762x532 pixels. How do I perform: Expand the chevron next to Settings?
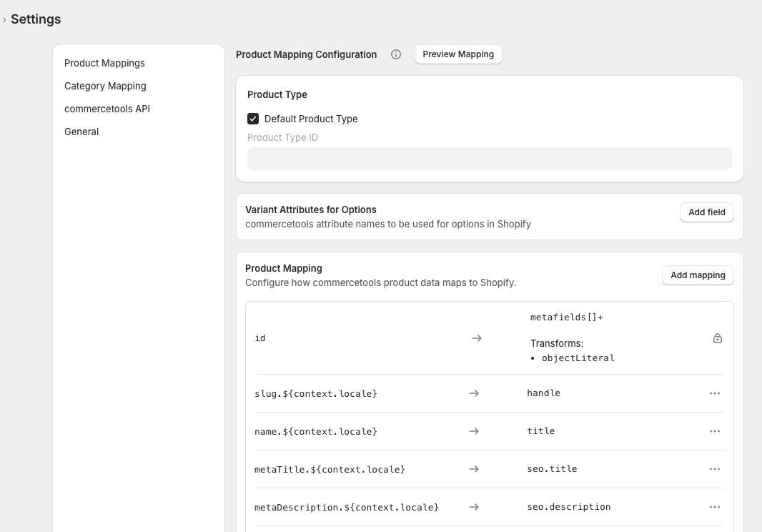(x=4, y=20)
